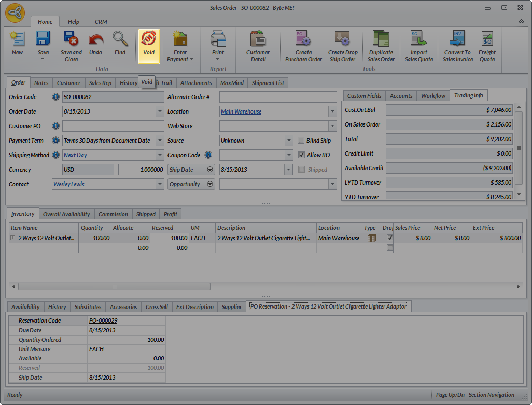Click the info icon beside Order Code
This screenshot has height=405, width=532.
tap(56, 97)
